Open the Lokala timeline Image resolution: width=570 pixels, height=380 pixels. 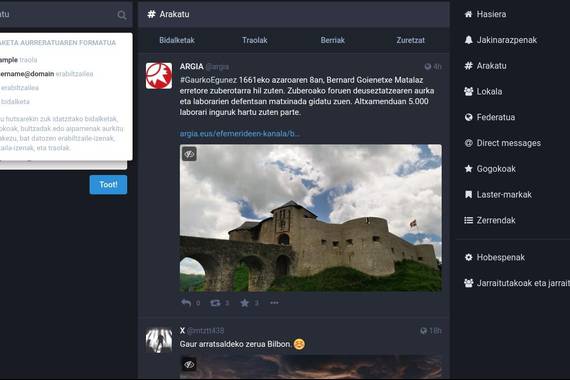[483, 92]
